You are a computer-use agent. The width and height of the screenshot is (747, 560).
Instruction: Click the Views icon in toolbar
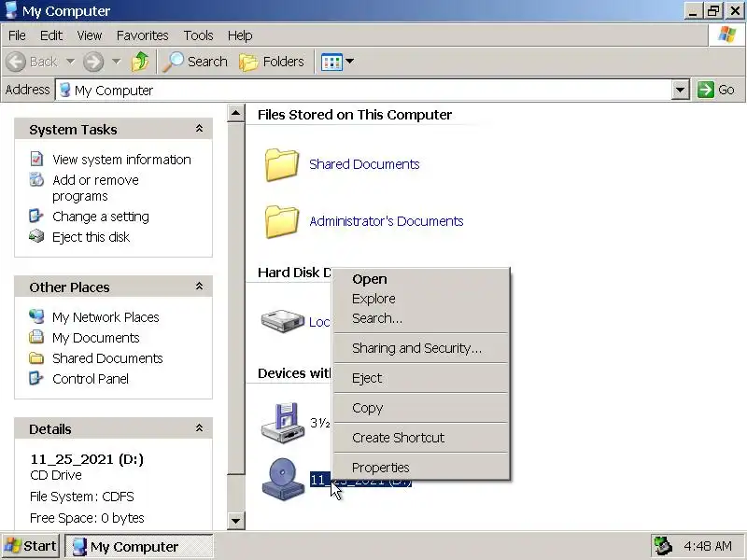click(x=331, y=62)
